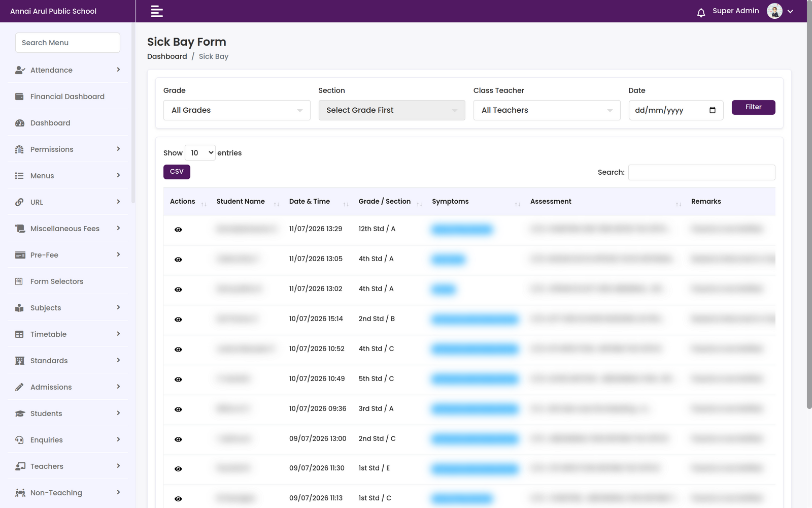Click the Miscellaneous Fees icon
Viewport: 812px width, 508px height.
click(20, 229)
